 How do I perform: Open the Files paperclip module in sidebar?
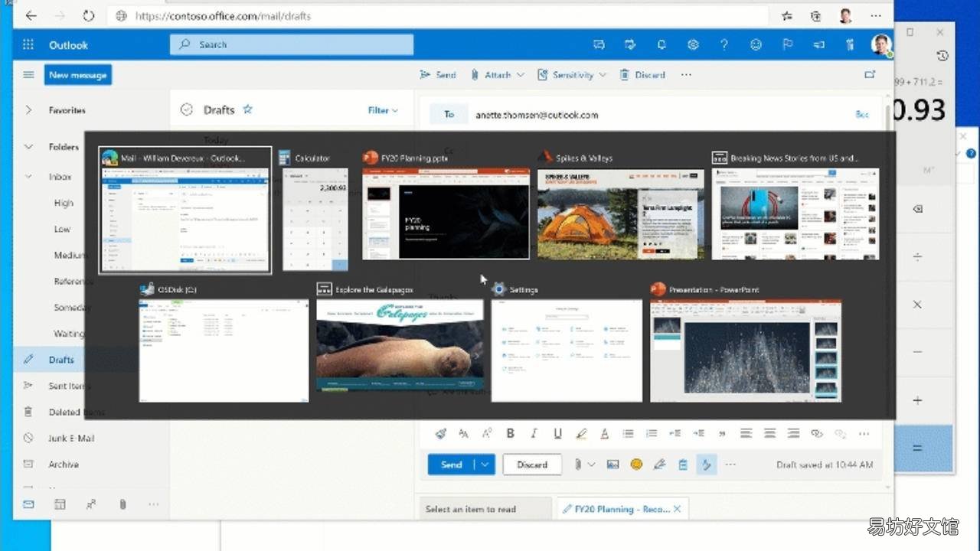[122, 504]
